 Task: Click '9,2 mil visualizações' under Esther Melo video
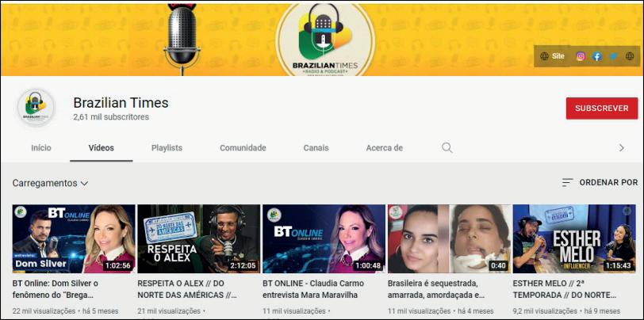tap(545, 311)
